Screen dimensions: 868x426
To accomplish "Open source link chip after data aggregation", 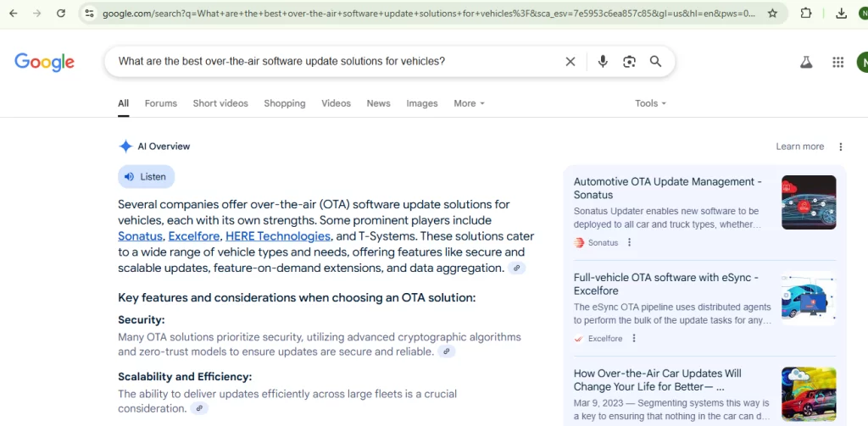I will [516, 268].
